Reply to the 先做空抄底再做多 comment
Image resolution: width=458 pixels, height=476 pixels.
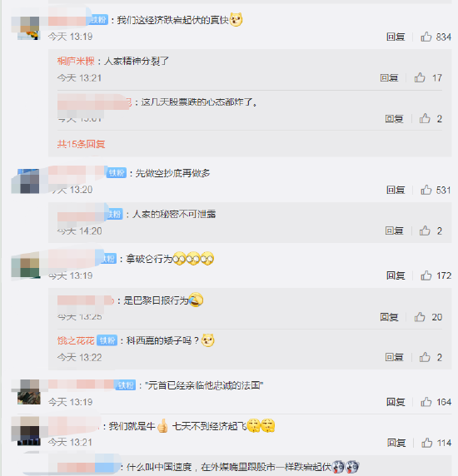pyautogui.click(x=396, y=190)
